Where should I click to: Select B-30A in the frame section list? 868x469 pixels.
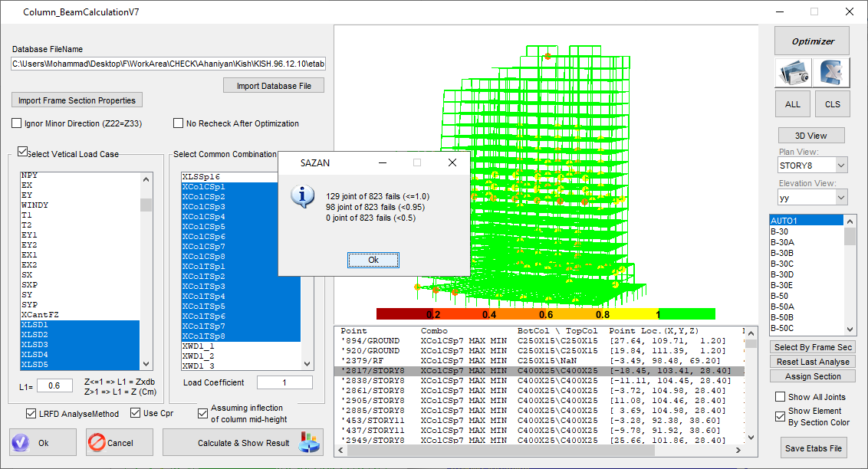pos(784,242)
